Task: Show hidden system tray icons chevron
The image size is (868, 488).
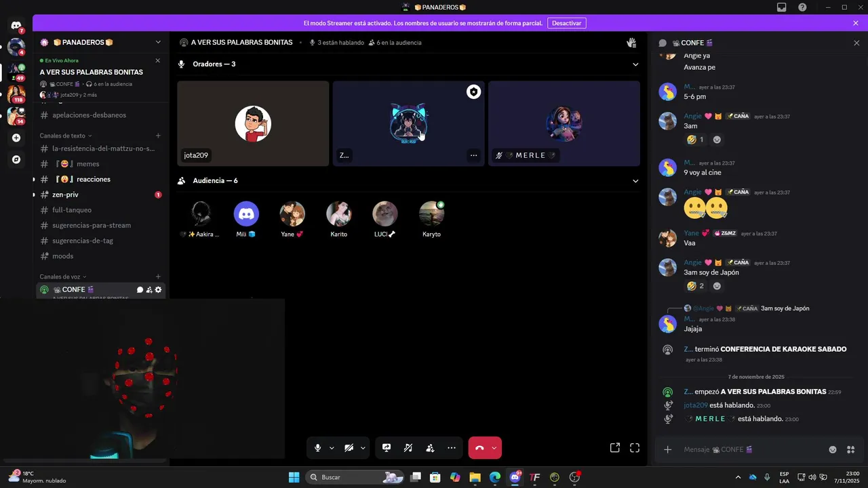Action: [x=738, y=477]
